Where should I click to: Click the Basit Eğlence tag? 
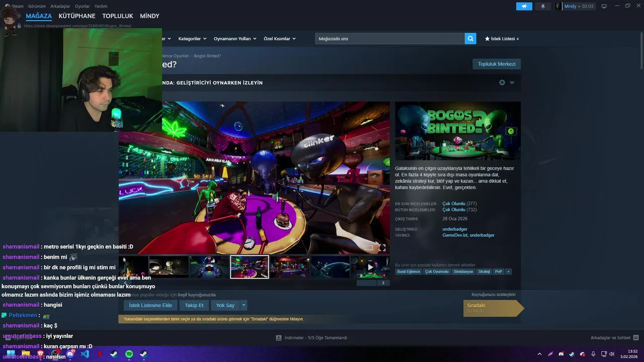click(409, 271)
